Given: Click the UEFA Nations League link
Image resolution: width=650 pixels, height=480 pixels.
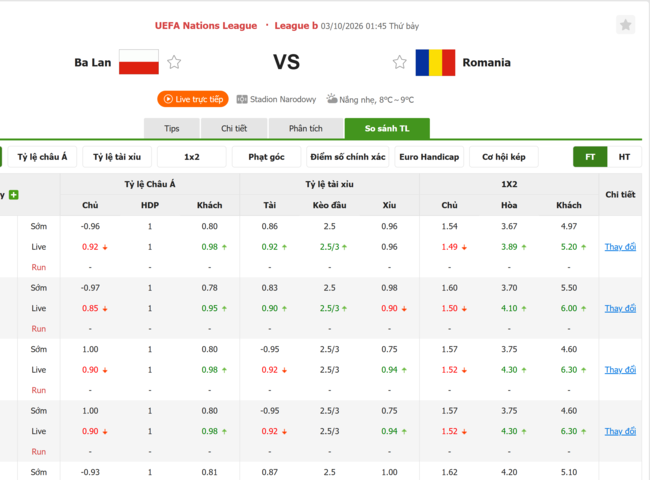Looking at the screenshot, I should click(x=206, y=26).
